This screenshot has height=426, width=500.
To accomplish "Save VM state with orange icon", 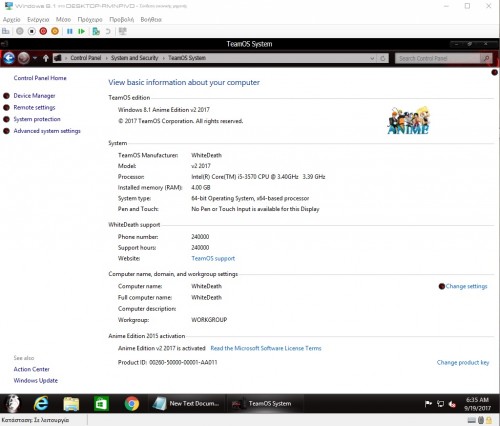I will (55, 31).
